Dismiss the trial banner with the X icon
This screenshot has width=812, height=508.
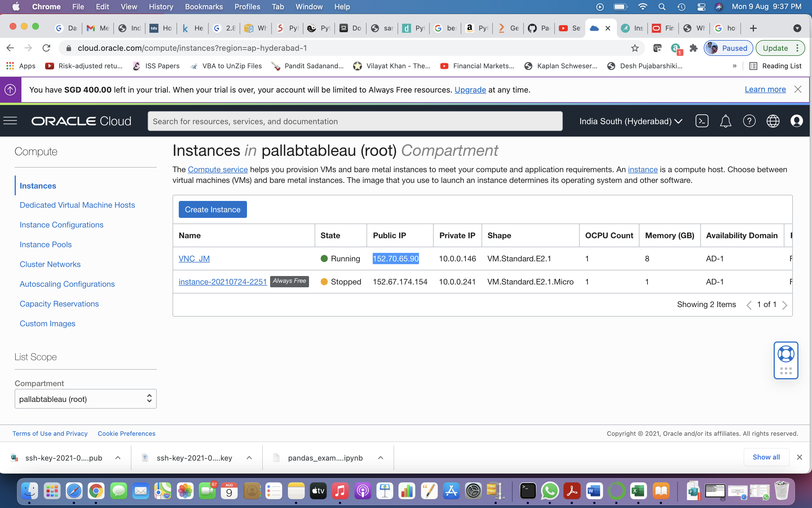[798, 89]
